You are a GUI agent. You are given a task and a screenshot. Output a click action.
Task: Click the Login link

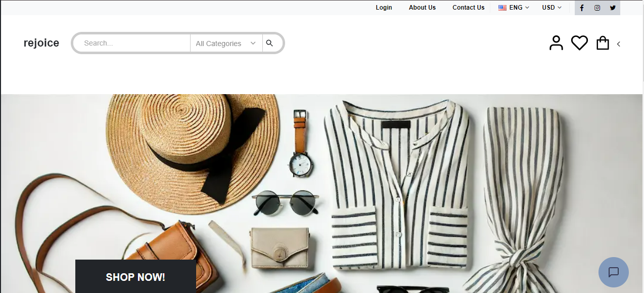tap(384, 8)
